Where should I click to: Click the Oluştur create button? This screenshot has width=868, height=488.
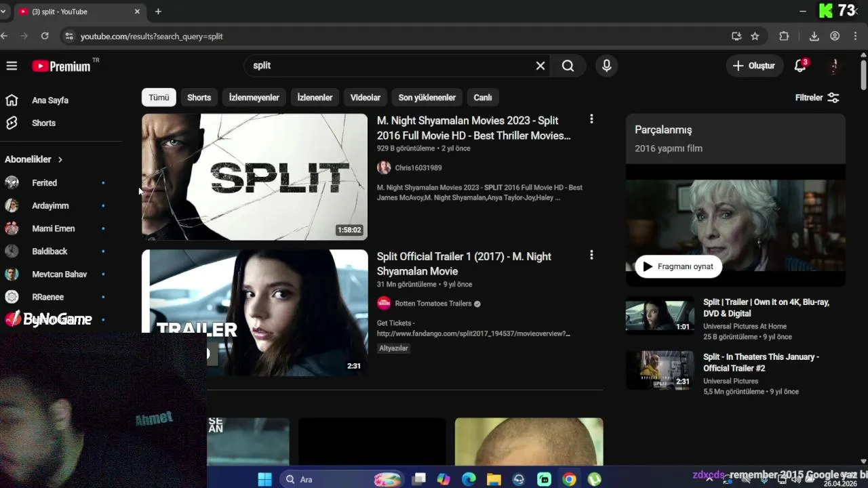(x=754, y=66)
